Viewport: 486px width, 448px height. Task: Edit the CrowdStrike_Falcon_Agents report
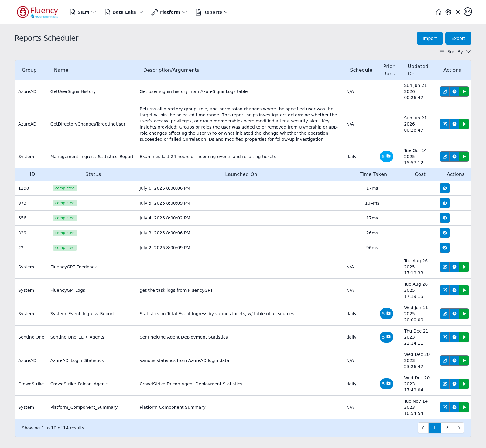444,384
